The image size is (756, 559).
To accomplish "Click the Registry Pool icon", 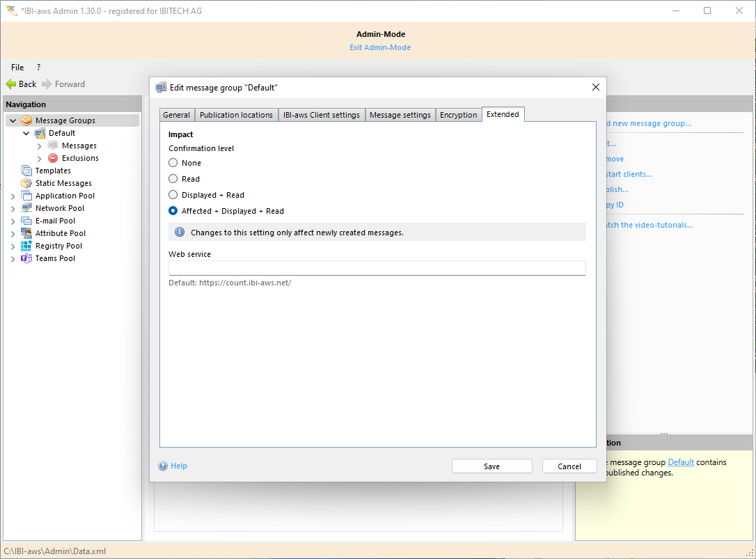I will pyautogui.click(x=26, y=246).
